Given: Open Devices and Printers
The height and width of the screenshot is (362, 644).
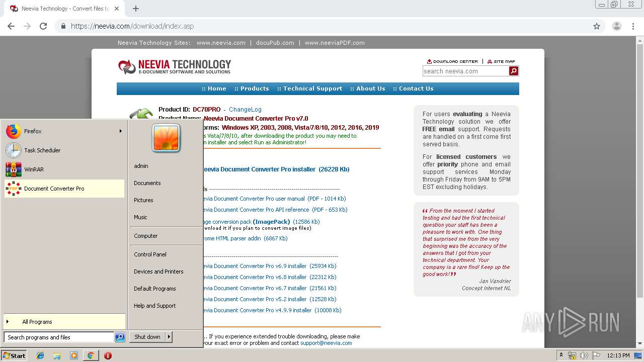Looking at the screenshot, I should tap(158, 271).
